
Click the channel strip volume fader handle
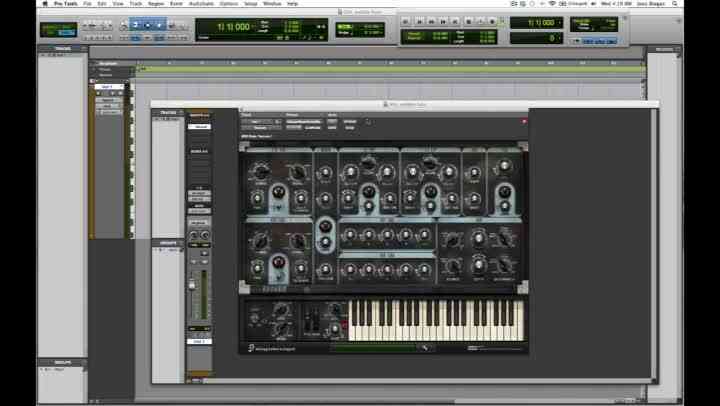tap(192, 285)
